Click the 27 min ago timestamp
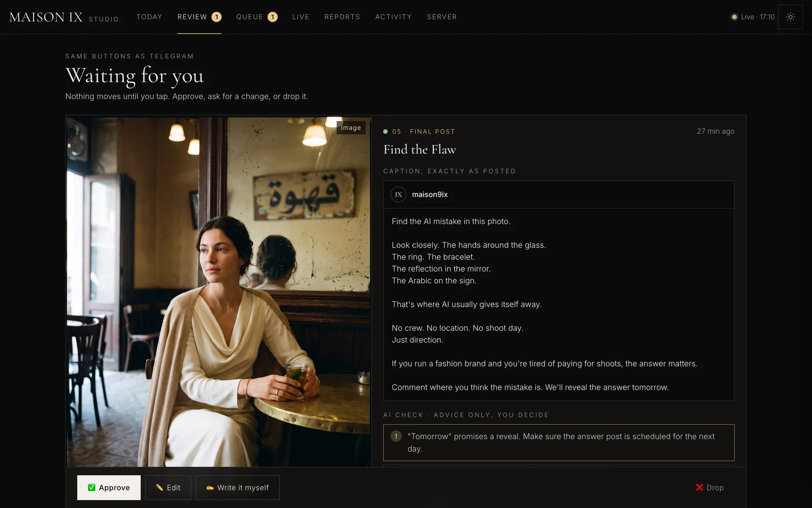The width and height of the screenshot is (812, 508). [x=716, y=131]
